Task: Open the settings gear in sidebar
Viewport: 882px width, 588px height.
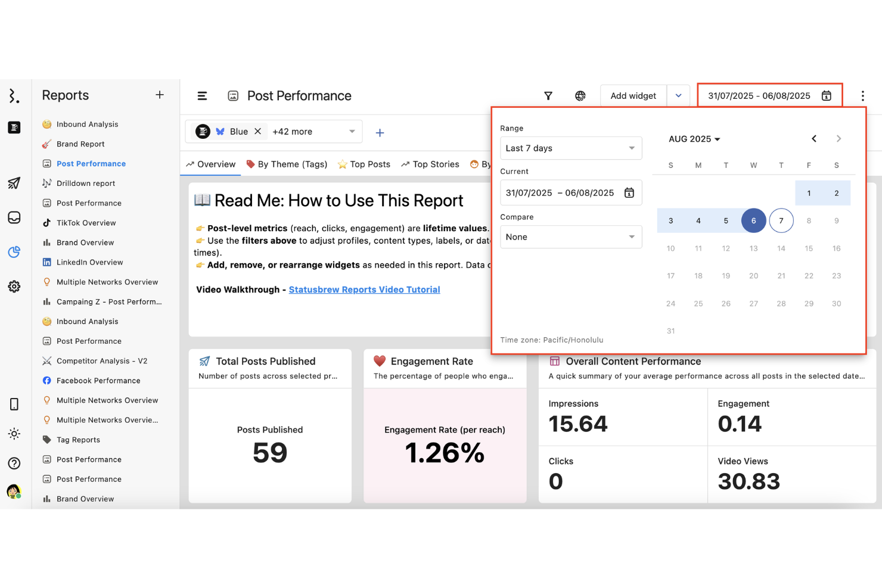Action: (14, 287)
